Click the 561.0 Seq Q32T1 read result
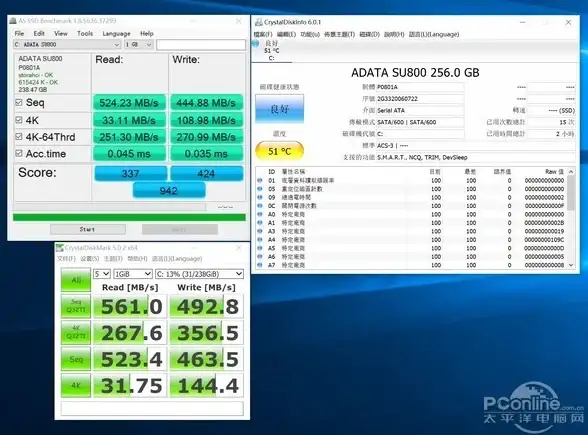 [x=130, y=306]
